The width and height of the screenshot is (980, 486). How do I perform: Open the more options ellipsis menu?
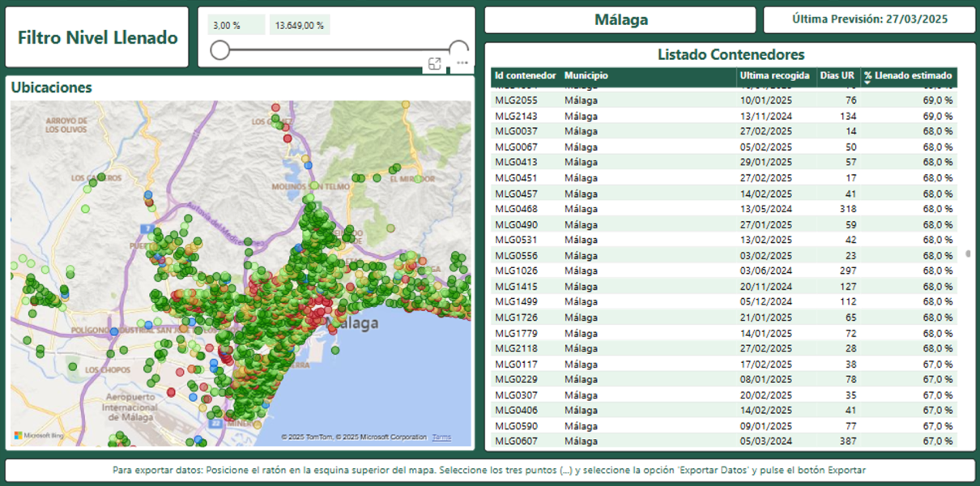462,63
